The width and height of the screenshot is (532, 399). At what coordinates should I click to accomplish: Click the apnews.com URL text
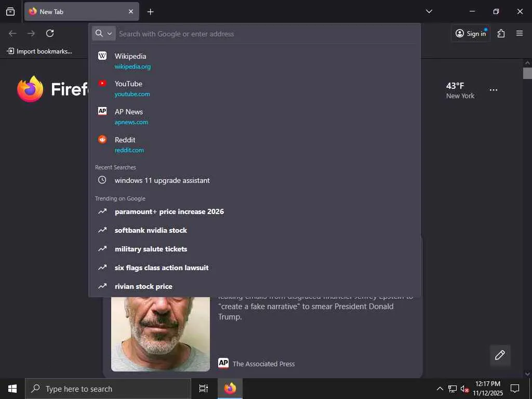click(x=131, y=122)
